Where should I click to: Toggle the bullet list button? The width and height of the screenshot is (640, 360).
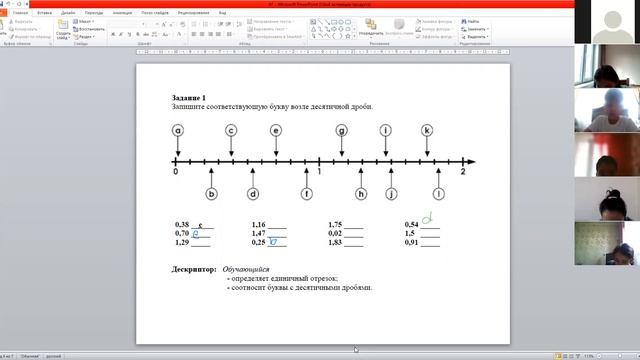click(x=194, y=24)
